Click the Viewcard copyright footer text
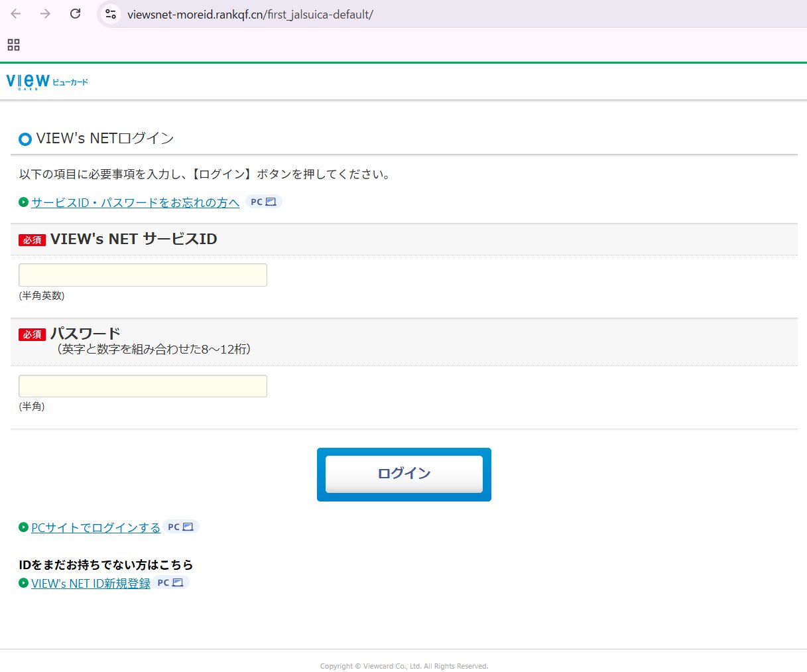Screen dimensions: 807x672 pyautogui.click(x=404, y=666)
